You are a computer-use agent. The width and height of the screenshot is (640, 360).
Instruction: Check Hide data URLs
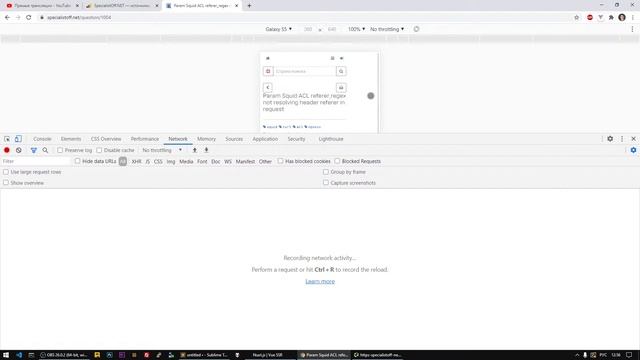click(78, 161)
